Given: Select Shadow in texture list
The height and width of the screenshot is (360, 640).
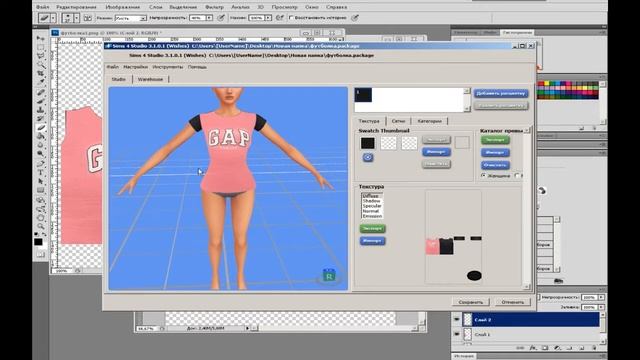Looking at the screenshot, I should [371, 201].
